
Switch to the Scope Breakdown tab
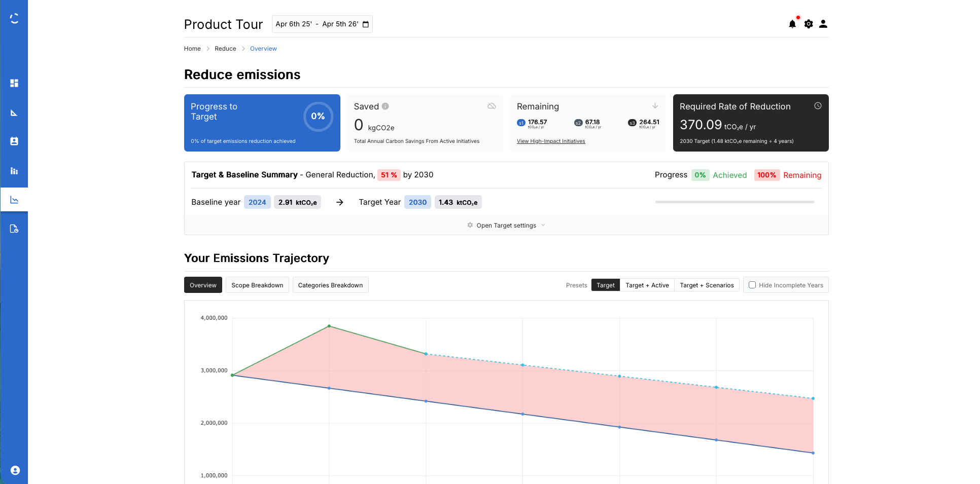(x=257, y=285)
